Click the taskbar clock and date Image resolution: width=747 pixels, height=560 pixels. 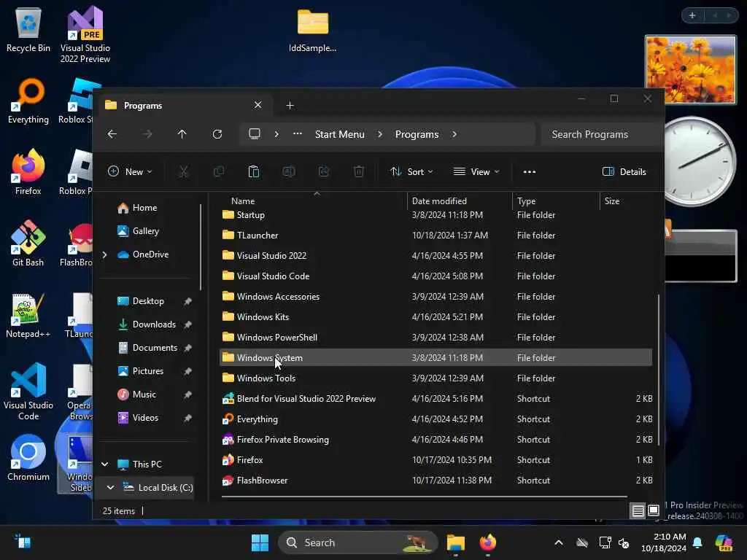click(663, 542)
